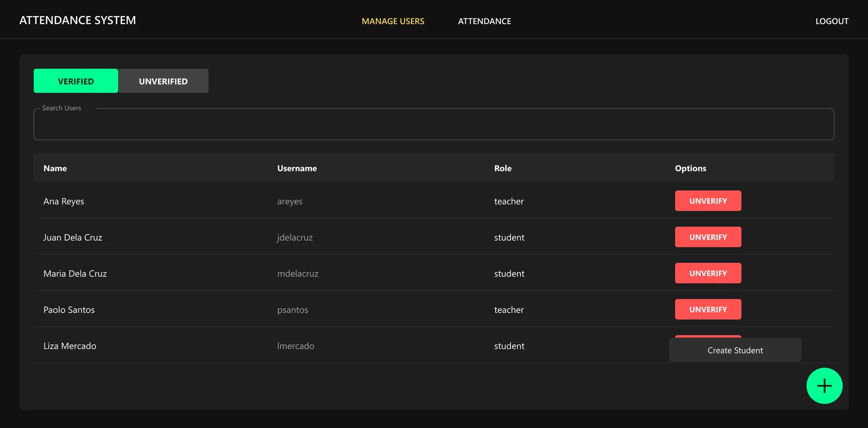Select the name Juan Dela Cruz
This screenshot has height=428, width=868.
pos(73,238)
